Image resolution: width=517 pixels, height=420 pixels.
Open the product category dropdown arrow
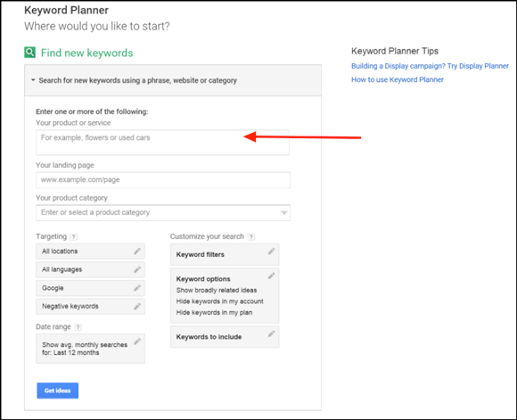pos(283,212)
